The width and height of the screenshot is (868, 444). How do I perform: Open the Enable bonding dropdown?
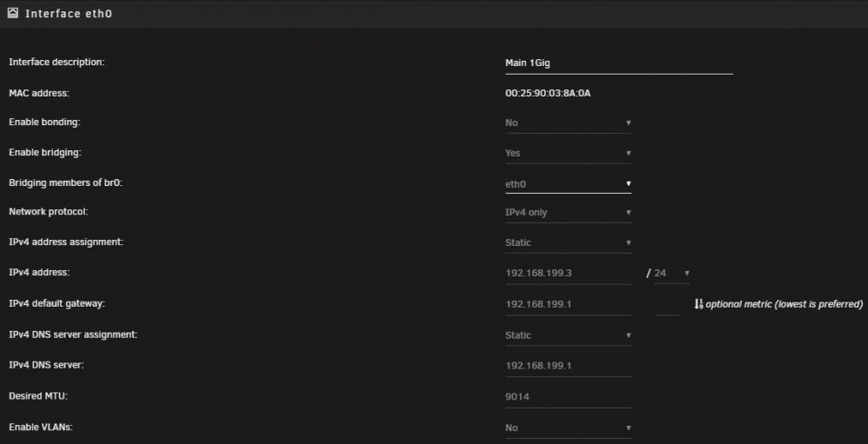(568, 123)
